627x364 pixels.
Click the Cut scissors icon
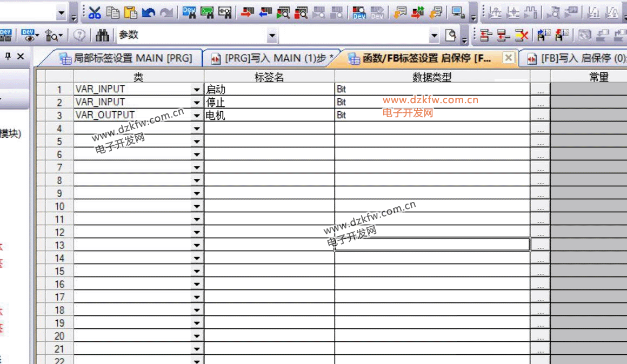pos(95,12)
